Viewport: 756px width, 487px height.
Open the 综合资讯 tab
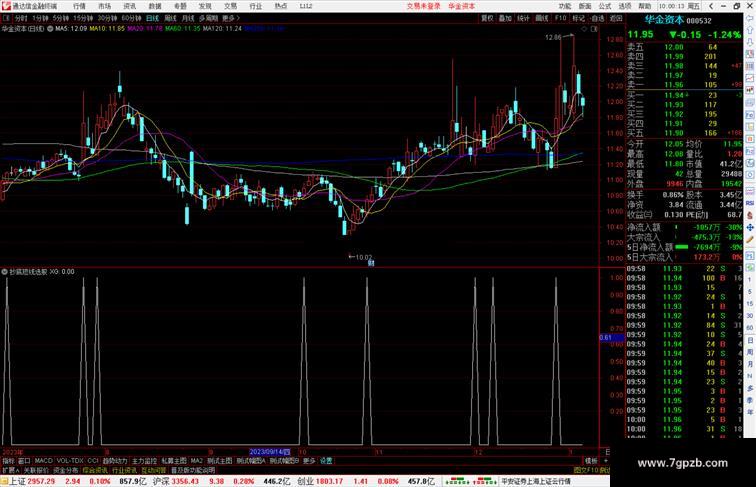[95, 470]
